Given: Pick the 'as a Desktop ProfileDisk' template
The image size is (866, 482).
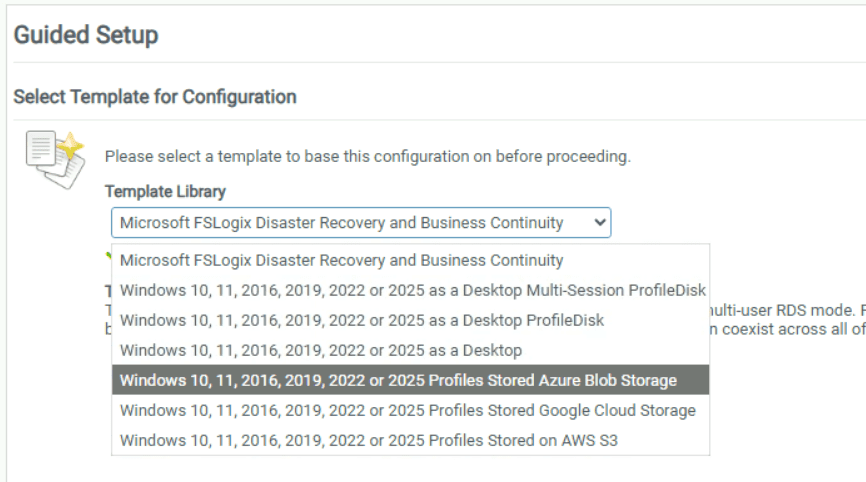Looking at the screenshot, I should pos(361,320).
